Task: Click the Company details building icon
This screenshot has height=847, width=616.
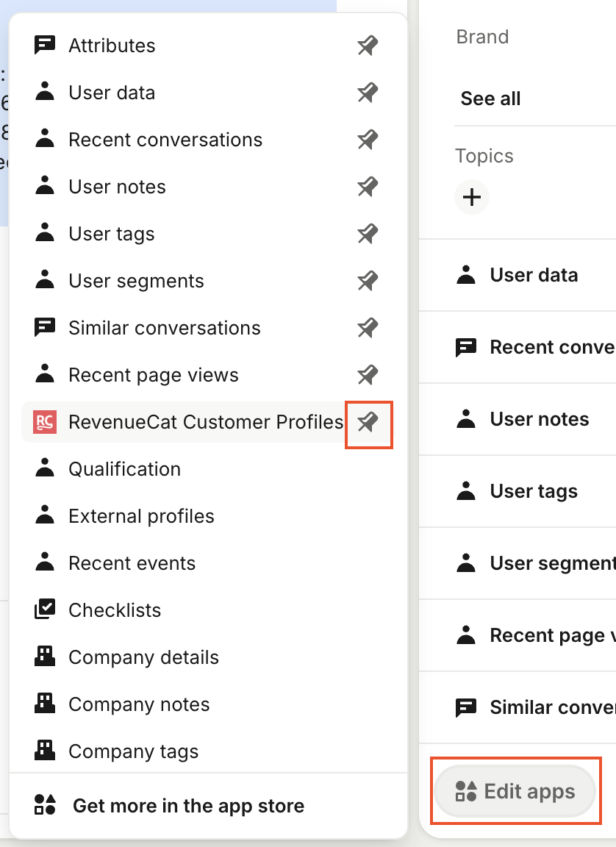Action: pyautogui.click(x=45, y=657)
